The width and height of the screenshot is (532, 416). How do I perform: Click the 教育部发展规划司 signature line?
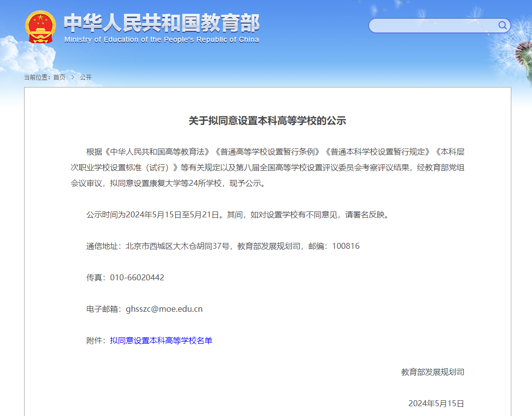coord(433,372)
